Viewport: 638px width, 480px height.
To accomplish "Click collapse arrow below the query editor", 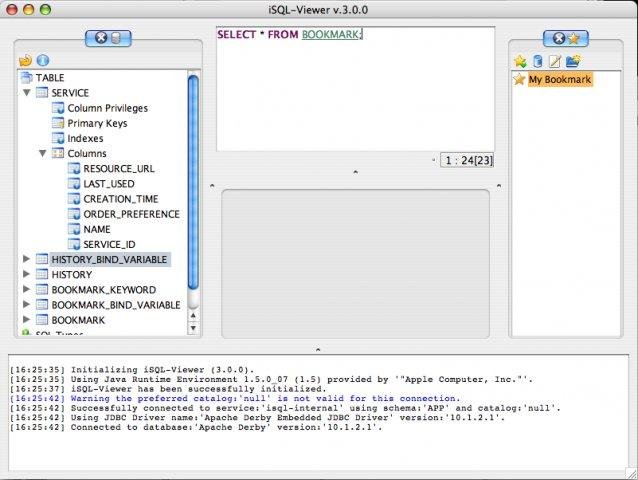I will [355, 172].
